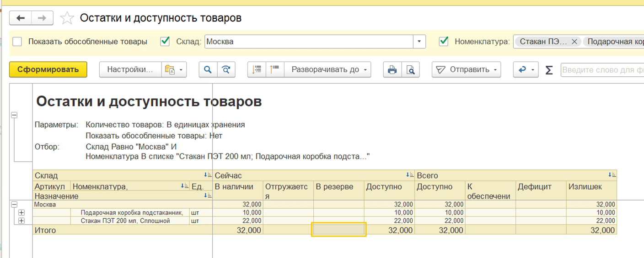Click the expand all groups icon
The image size is (644, 258).
(x=257, y=70)
